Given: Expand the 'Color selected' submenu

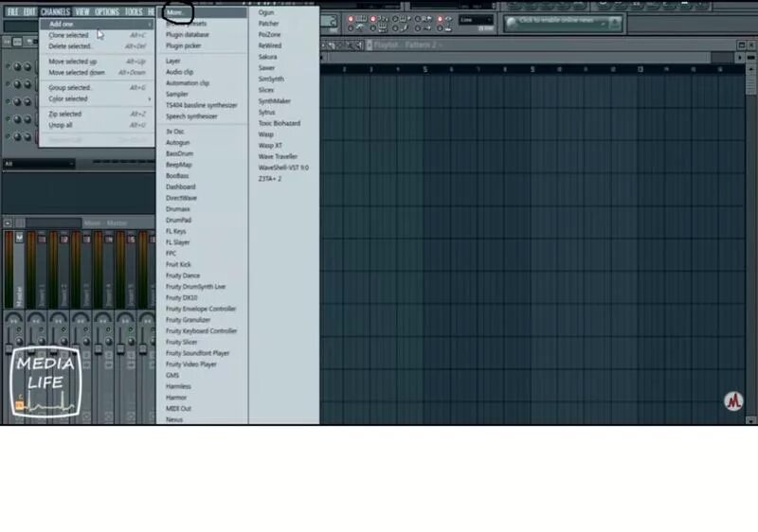Looking at the screenshot, I should coord(97,99).
